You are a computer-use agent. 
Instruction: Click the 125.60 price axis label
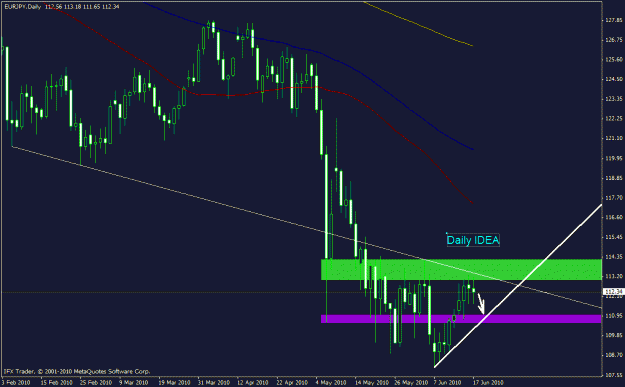[614, 59]
